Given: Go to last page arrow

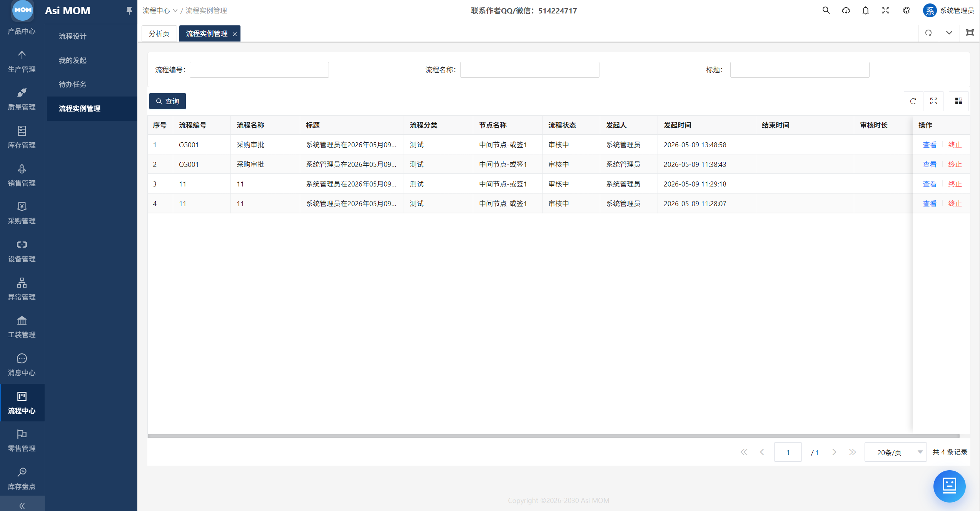Looking at the screenshot, I should (852, 452).
